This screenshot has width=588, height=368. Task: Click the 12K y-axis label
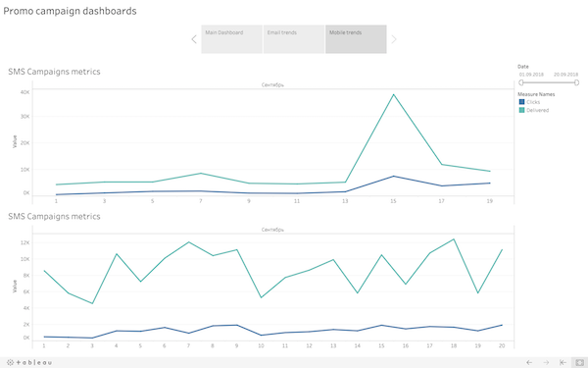(x=25, y=243)
